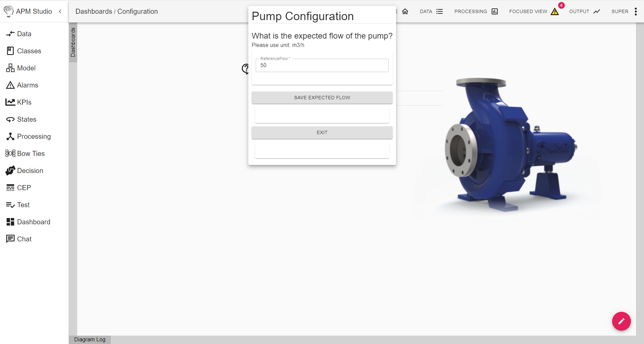The width and height of the screenshot is (644, 344).
Task: Select the Decision handshake icon
Action: [10, 170]
